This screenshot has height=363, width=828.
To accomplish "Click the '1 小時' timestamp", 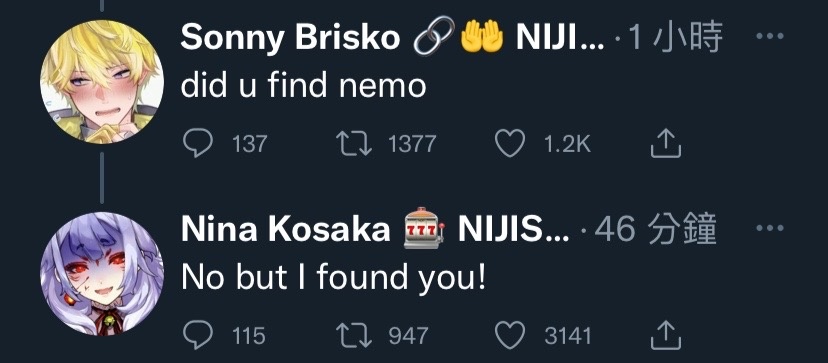I will [x=675, y=38].
